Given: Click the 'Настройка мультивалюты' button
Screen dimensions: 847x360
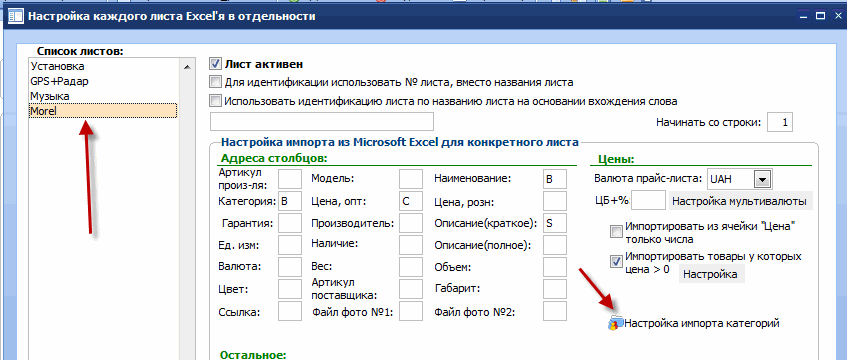Looking at the screenshot, I should click(740, 202).
